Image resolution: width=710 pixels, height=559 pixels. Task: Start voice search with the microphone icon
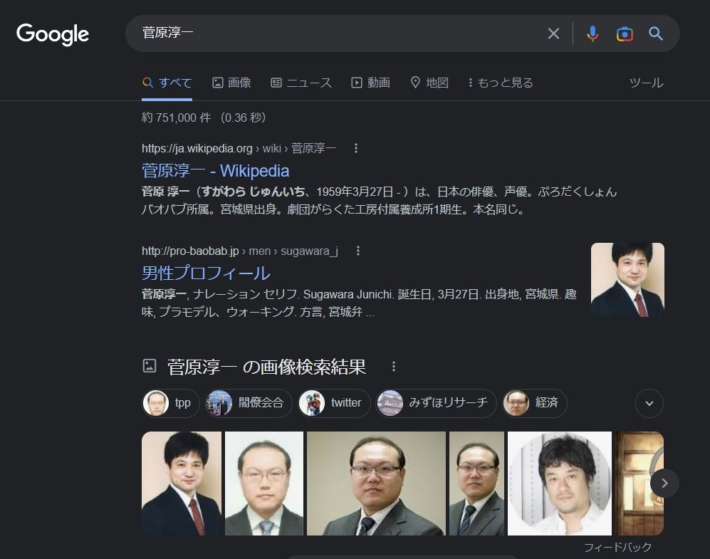pyautogui.click(x=592, y=33)
